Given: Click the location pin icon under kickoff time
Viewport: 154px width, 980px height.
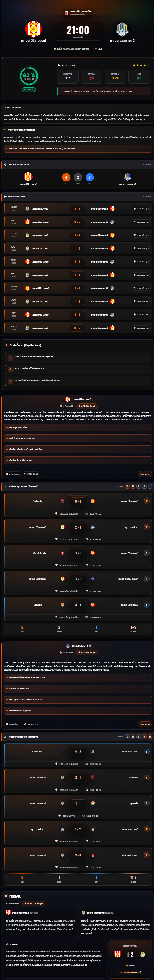Looking at the screenshot, I should [96, 49].
